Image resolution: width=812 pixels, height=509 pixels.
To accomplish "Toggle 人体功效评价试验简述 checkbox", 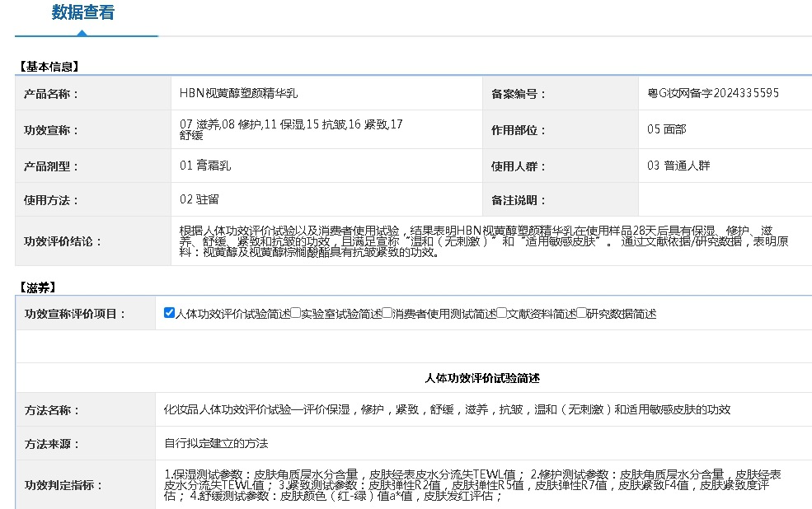I will pos(169,312).
